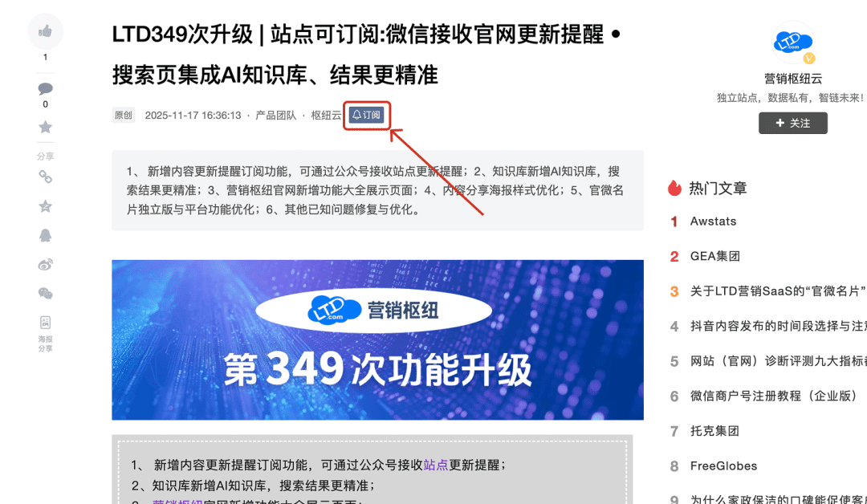Share to QZone star outline icon
867x504 pixels.
tap(45, 206)
